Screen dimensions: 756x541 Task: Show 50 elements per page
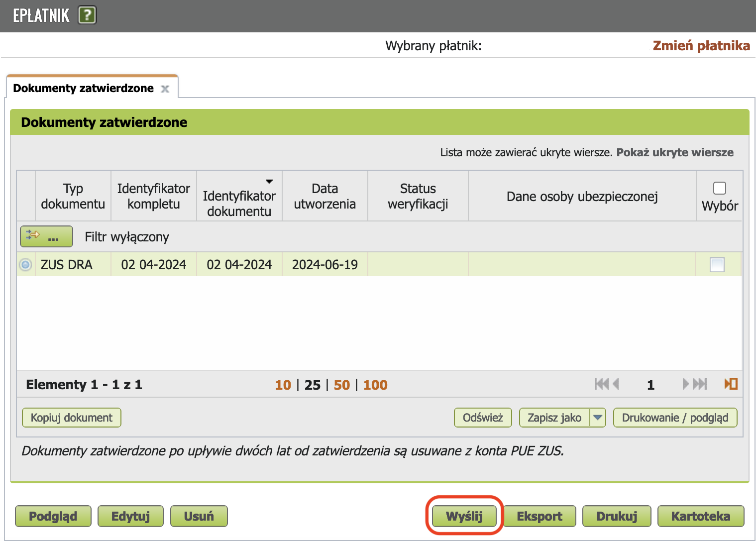coord(342,385)
